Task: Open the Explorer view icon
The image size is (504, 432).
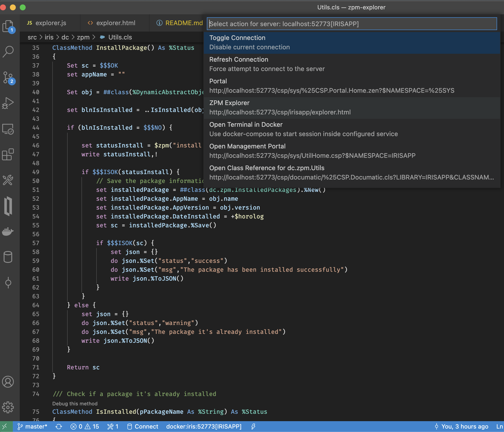Action: [x=8, y=26]
